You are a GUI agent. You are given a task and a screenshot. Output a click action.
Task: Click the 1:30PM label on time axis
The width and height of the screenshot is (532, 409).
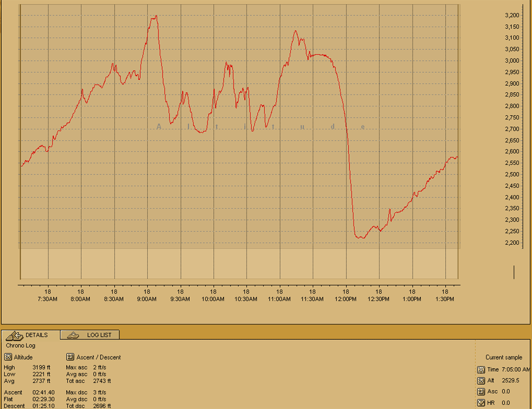coord(445,299)
